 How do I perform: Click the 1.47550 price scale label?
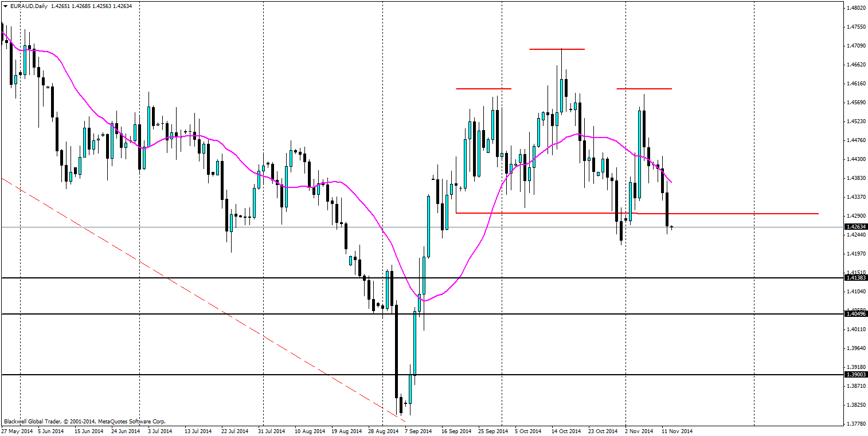(x=855, y=27)
